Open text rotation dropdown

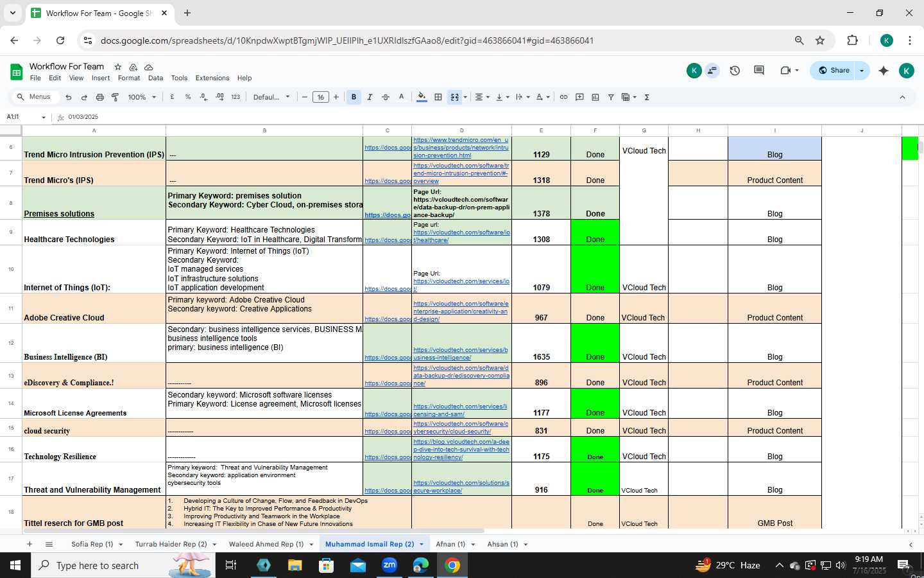[x=543, y=97]
